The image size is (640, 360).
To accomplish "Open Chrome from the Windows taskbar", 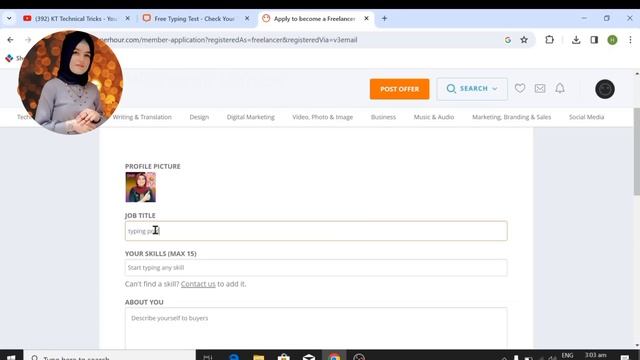I will (334, 357).
